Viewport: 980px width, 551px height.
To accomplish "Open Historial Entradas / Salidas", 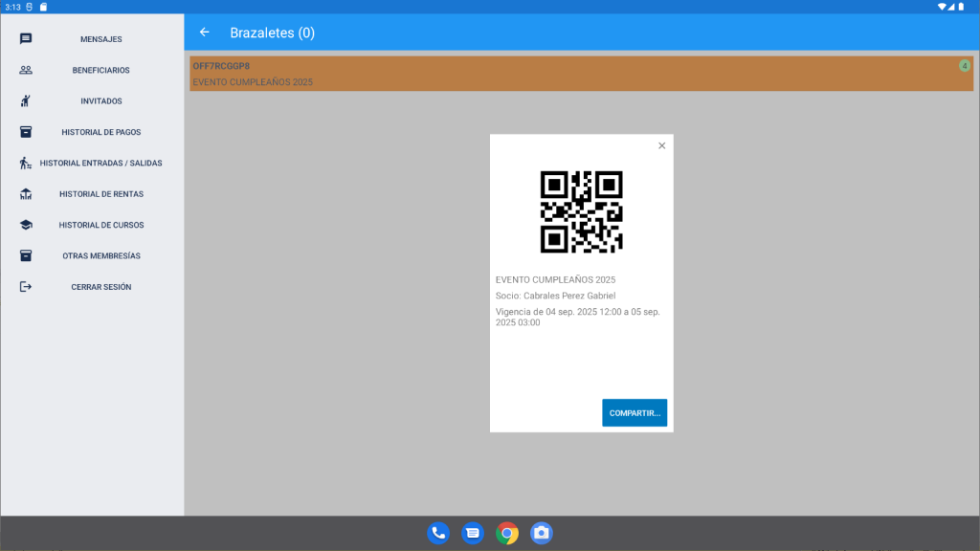I will 100,164.
